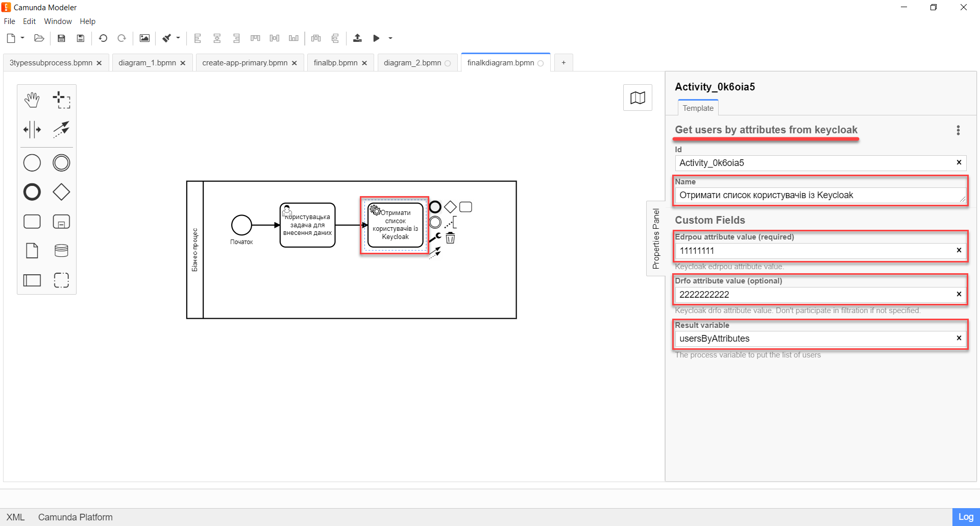Open the color/edit tool dropdown
The width and height of the screenshot is (980, 526).
178,38
